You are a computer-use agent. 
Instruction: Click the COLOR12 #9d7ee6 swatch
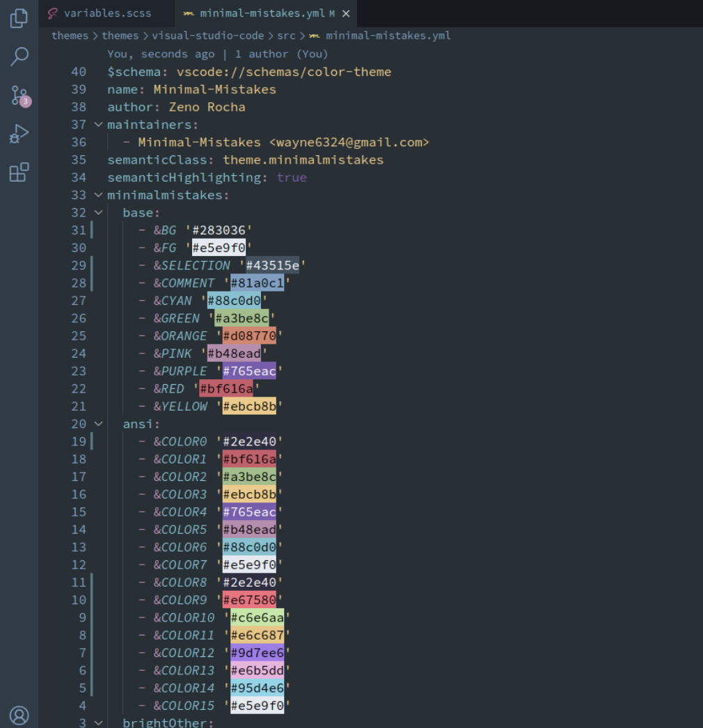point(258,653)
